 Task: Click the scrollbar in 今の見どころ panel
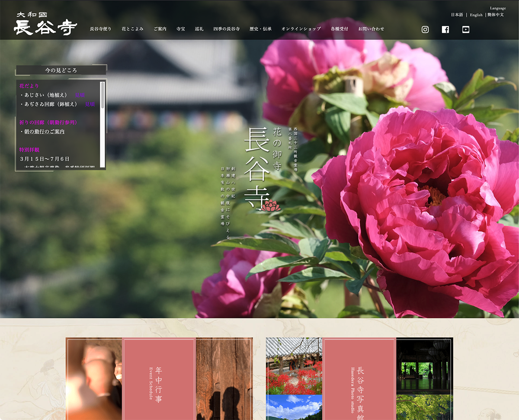pyautogui.click(x=103, y=95)
